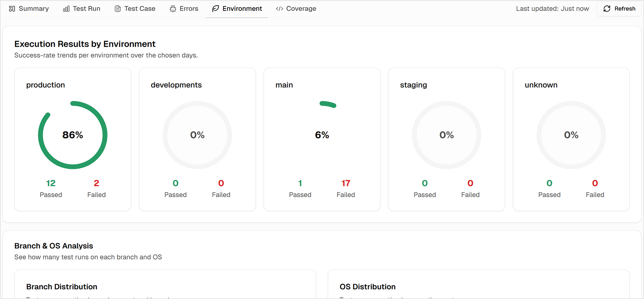Click the Summary grid icon
The width and height of the screenshot is (644, 299).
click(x=12, y=9)
